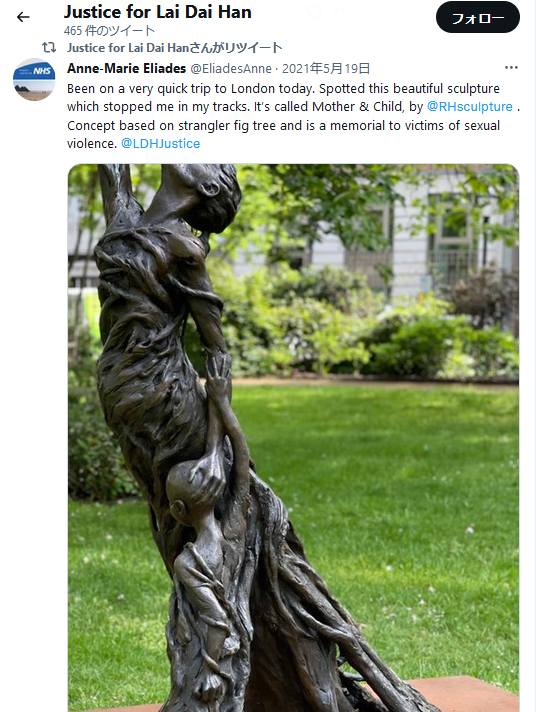Screen dimensions: 536x712
Task: Open the @EliadesAnne handle
Action: click(231, 69)
